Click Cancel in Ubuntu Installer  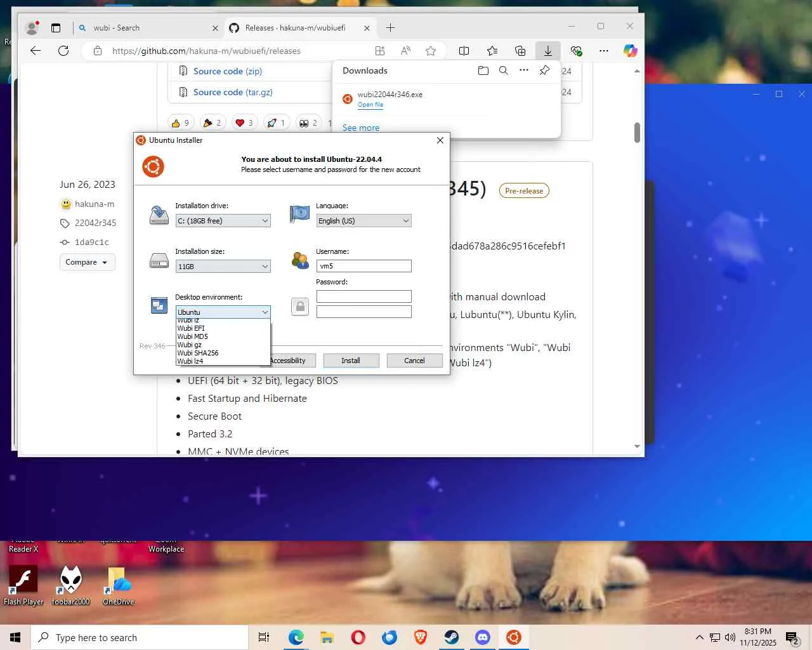pyautogui.click(x=414, y=361)
